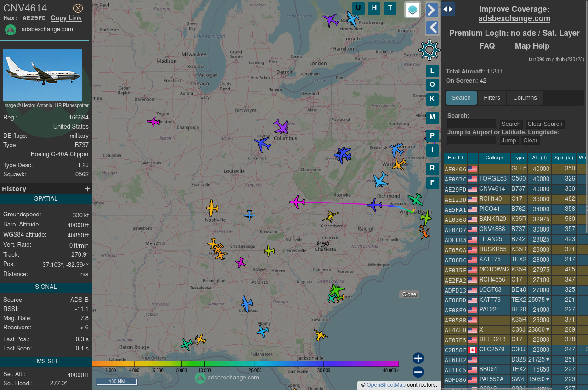
Task: Open the Boeing C-40A aircraft photo thumbnail
Action: point(42,75)
